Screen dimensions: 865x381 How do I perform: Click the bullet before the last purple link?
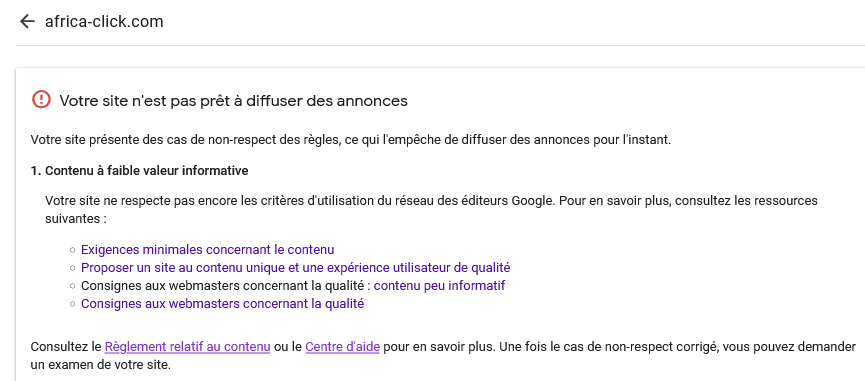[x=72, y=304]
